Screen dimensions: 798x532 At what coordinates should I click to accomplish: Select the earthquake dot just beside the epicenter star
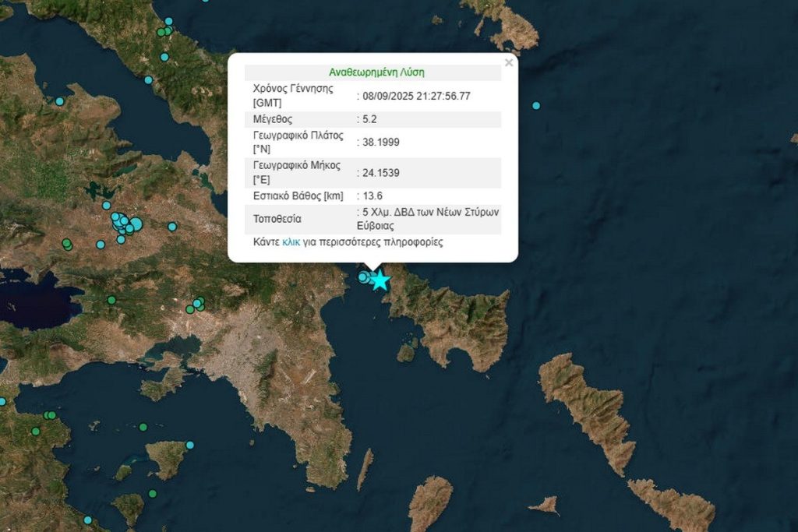[362, 277]
